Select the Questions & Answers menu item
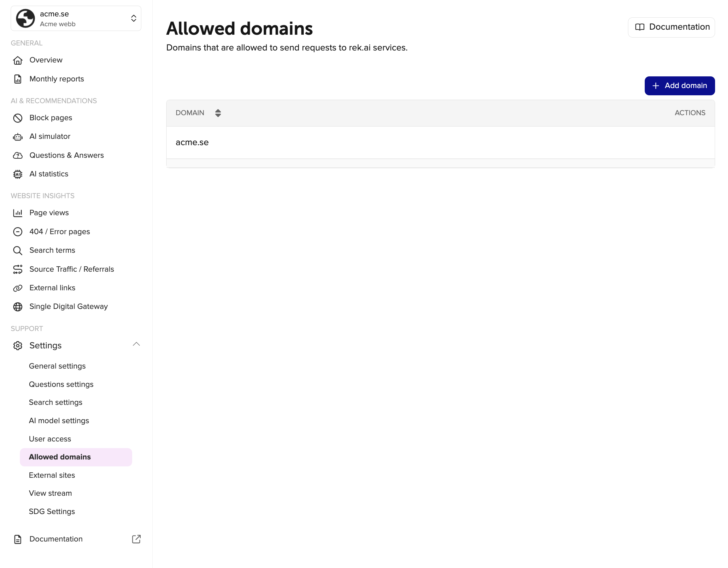This screenshot has width=728, height=568. pyautogui.click(x=67, y=156)
